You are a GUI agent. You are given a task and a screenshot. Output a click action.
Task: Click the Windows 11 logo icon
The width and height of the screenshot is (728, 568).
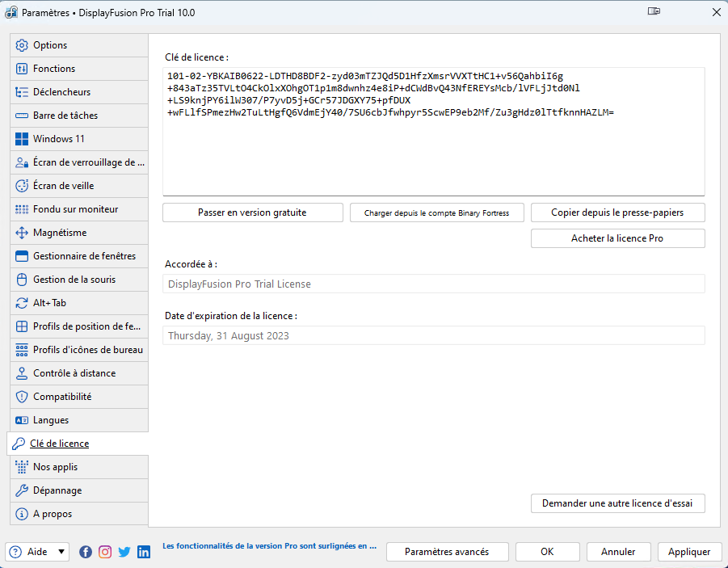coord(22,139)
